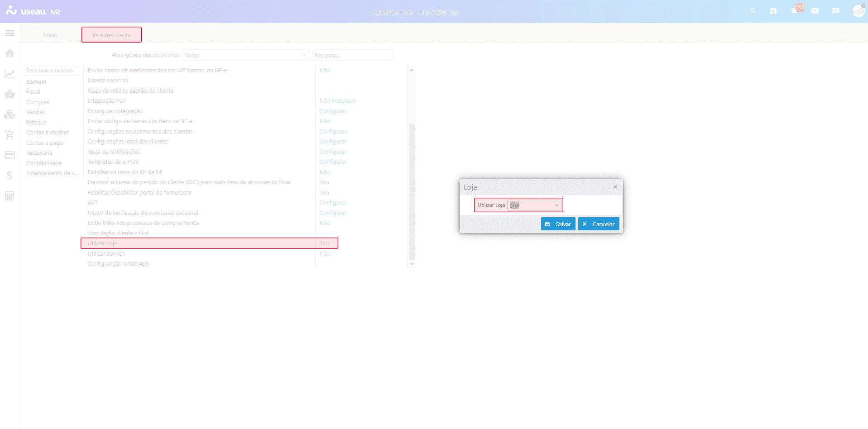Select the Fiscal module in list

[x=33, y=92]
